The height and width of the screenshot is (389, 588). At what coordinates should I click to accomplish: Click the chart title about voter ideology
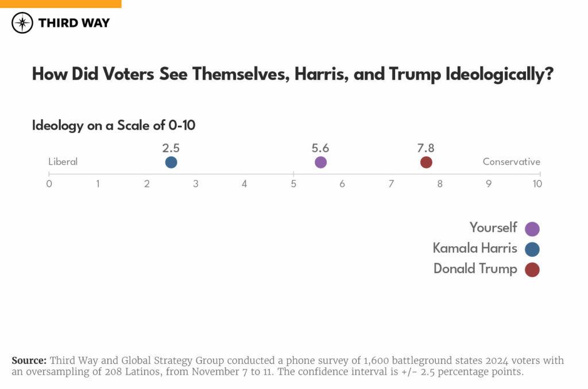click(292, 75)
